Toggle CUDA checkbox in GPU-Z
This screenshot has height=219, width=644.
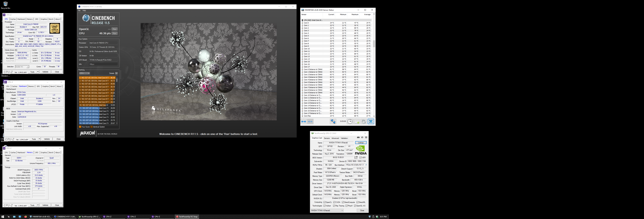click(x=334, y=202)
